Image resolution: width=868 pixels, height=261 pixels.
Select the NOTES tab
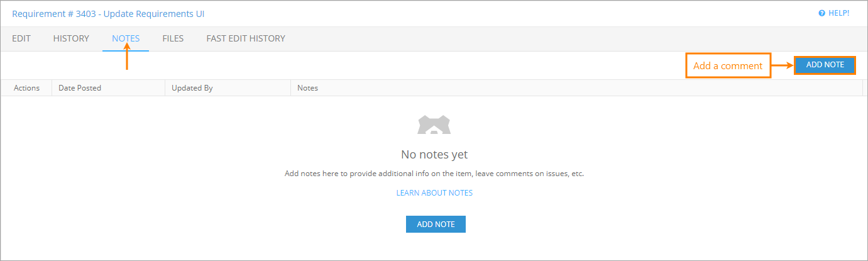point(126,38)
